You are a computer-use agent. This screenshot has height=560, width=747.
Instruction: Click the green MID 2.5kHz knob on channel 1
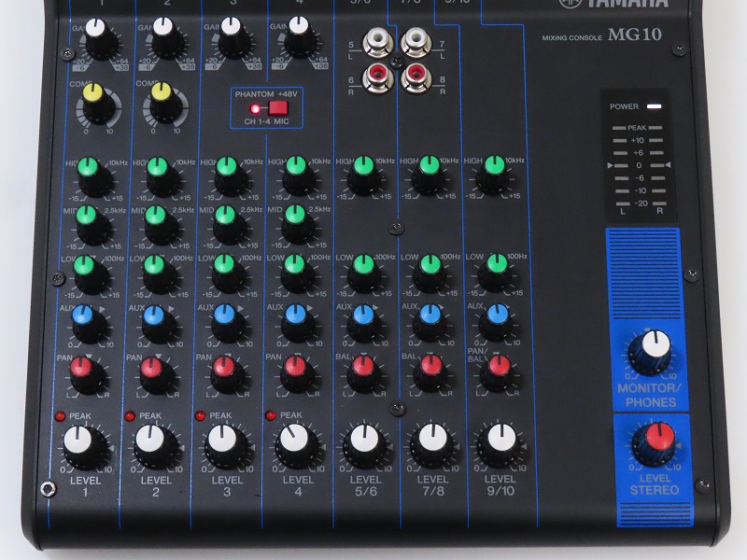pos(89,220)
